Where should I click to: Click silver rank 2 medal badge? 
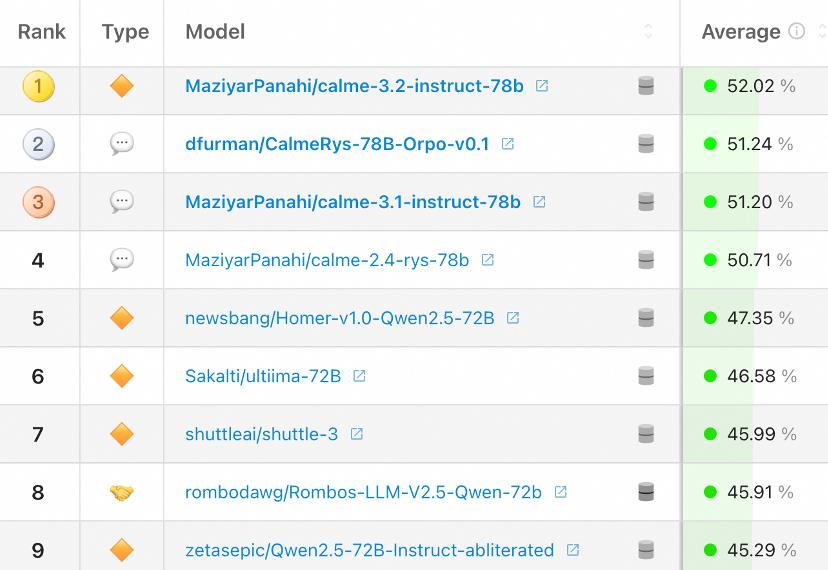click(x=39, y=144)
